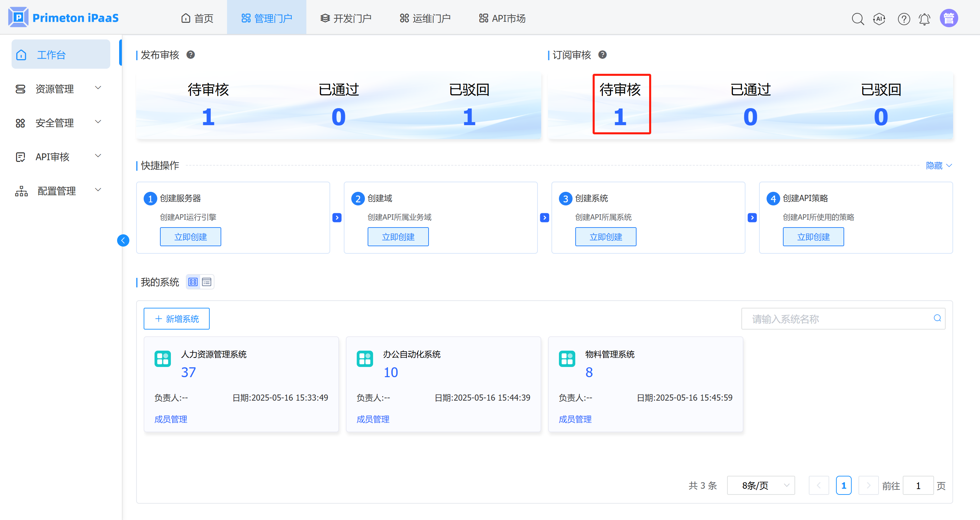Hide the 快捷操作 section

click(938, 166)
